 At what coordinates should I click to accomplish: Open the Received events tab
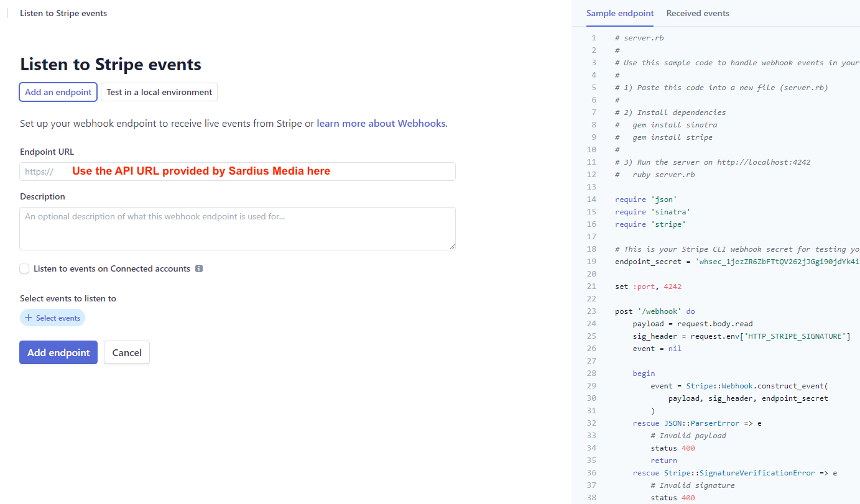coord(698,13)
